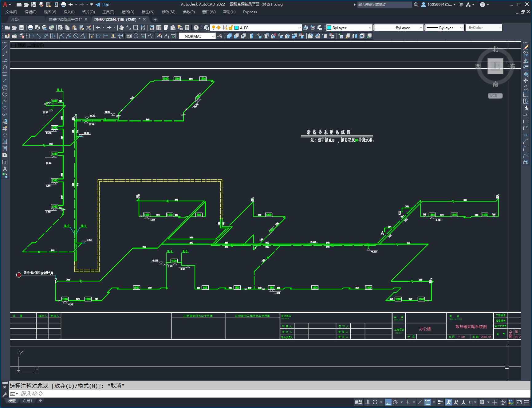The width and height of the screenshot is (532, 408).
Task: Activate the Pan hand tool
Action: tap(122, 28)
